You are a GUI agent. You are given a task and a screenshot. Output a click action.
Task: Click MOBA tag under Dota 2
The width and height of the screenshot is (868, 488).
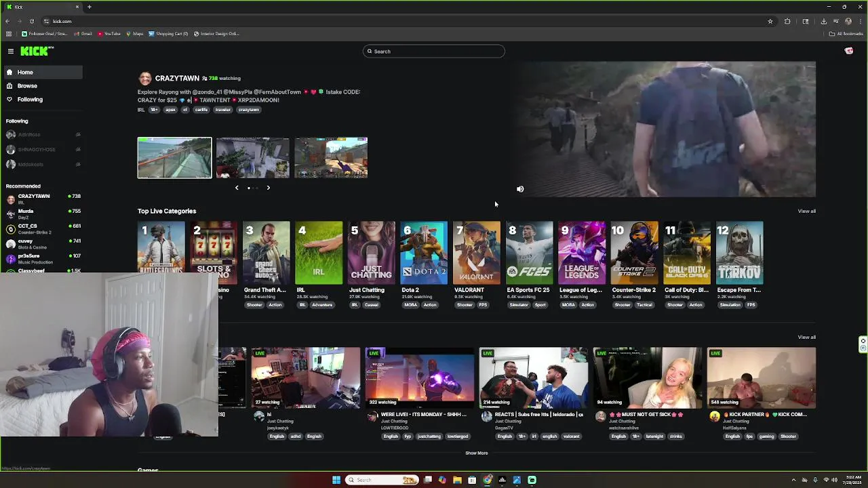[411, 305]
